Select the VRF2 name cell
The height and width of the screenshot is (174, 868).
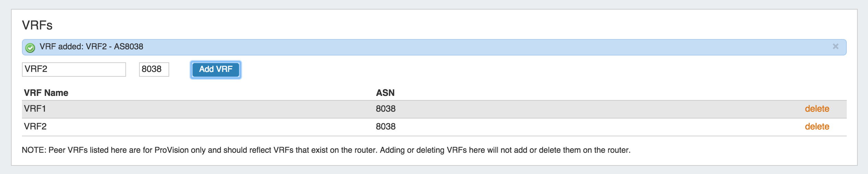point(35,127)
